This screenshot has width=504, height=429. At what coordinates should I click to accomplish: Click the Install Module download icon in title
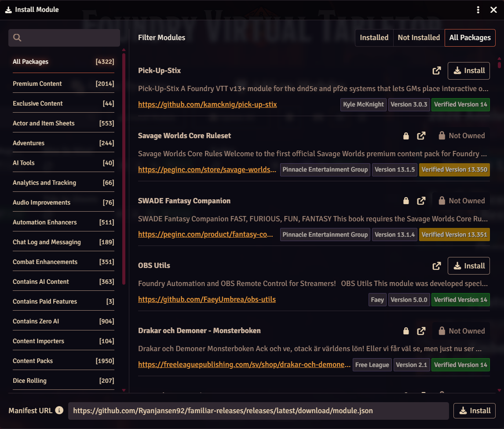pos(8,10)
